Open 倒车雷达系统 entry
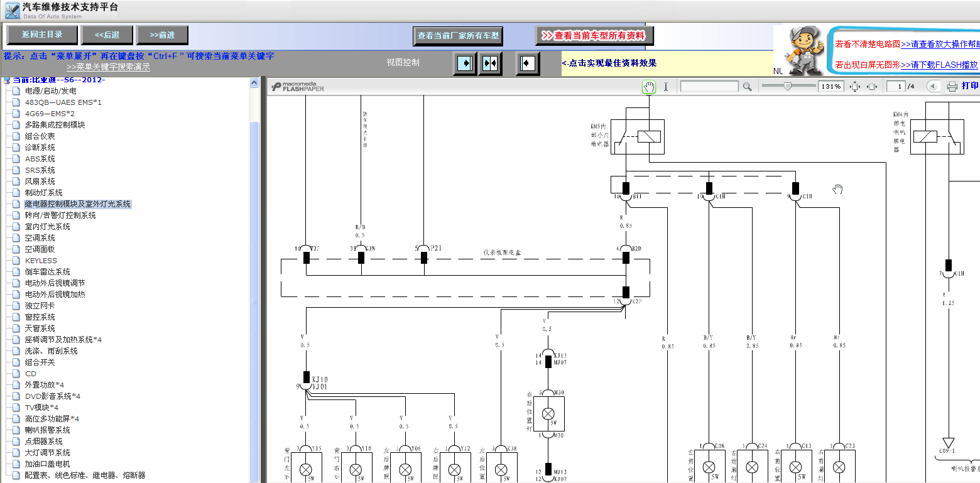The image size is (980, 483). coord(47,272)
